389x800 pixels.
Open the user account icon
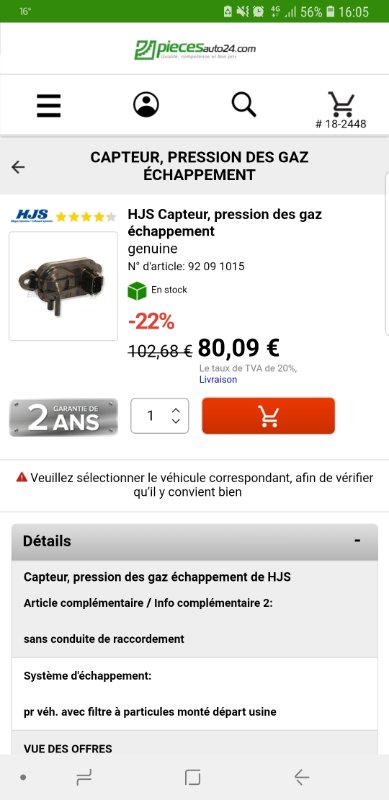click(x=146, y=105)
